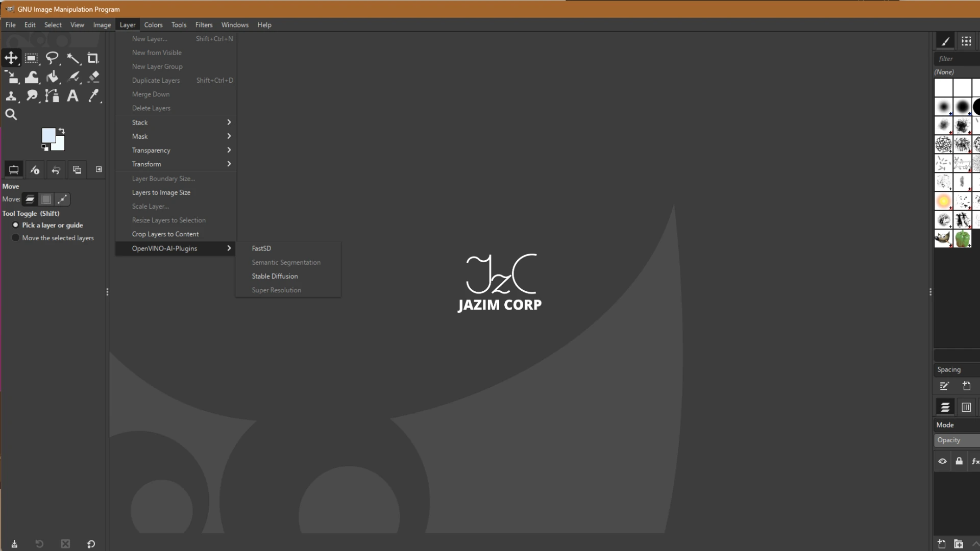The width and height of the screenshot is (980, 551).
Task: Save tool preset icon at bottom left
Action: tap(14, 544)
